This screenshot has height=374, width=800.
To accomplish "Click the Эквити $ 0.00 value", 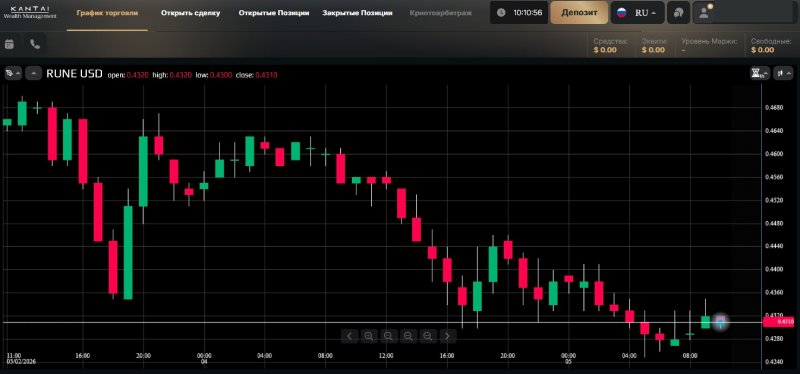I will point(654,45).
